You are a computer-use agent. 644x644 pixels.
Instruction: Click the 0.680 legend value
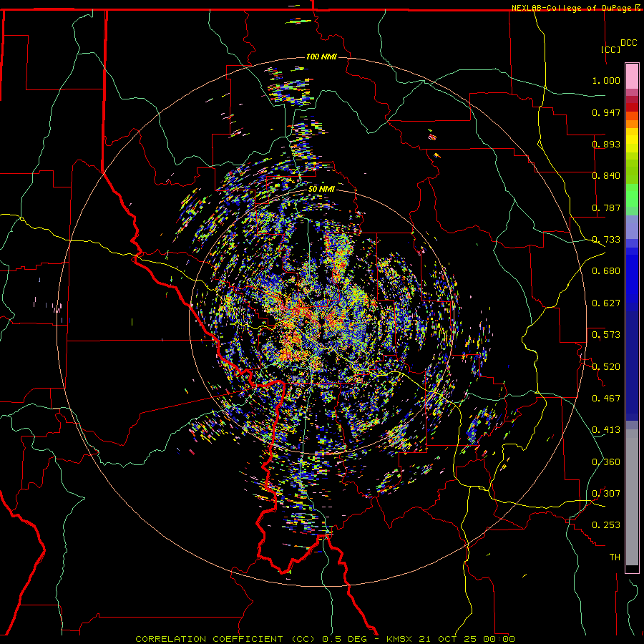tap(606, 271)
